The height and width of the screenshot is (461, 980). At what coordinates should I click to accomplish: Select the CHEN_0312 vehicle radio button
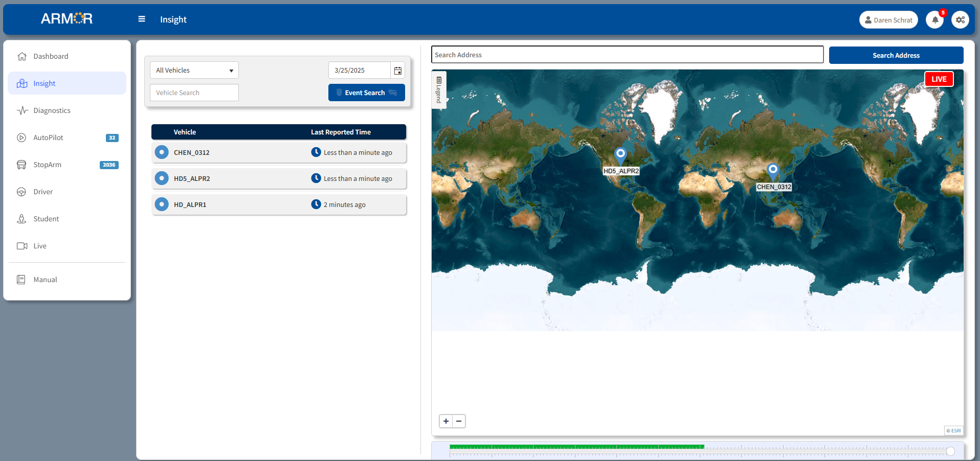162,152
